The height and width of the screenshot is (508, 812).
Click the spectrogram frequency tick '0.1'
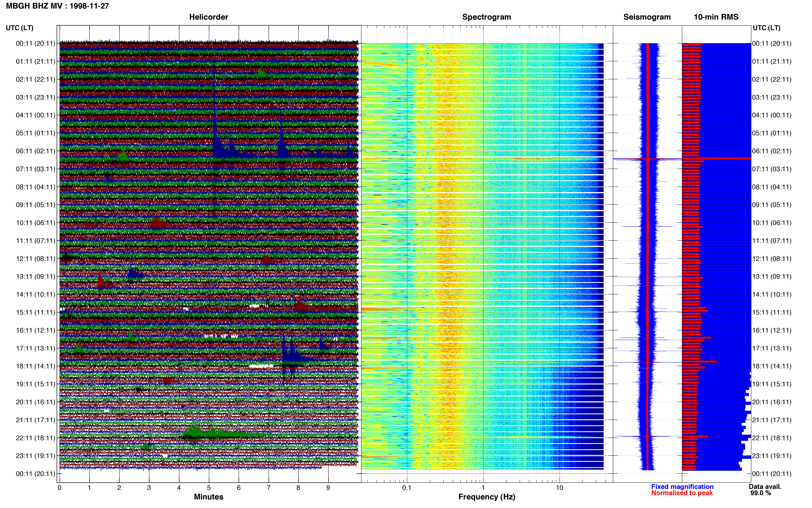[x=407, y=488]
